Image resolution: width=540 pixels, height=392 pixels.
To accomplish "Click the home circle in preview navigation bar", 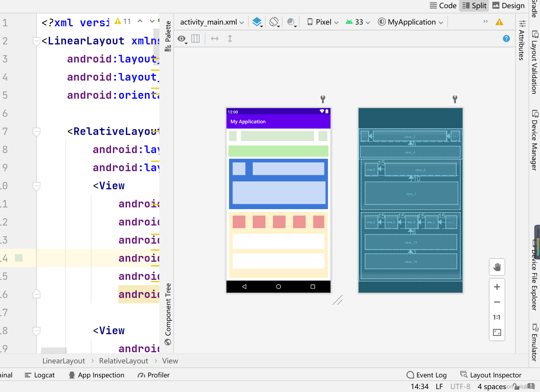I will coord(278,287).
